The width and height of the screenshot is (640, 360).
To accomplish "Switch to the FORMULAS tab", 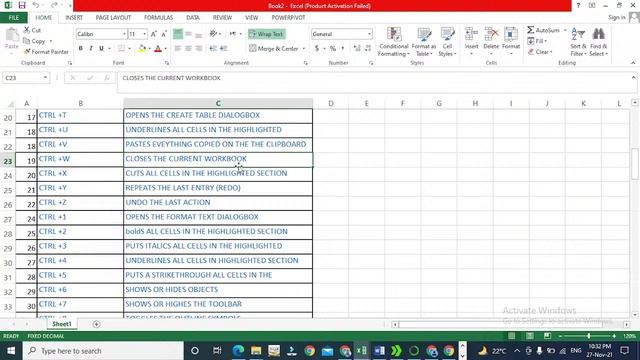I will coord(158,18).
